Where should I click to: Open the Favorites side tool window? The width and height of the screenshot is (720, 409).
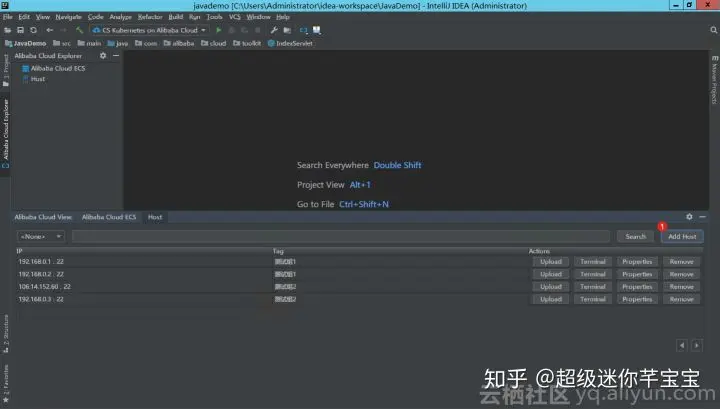6,384
